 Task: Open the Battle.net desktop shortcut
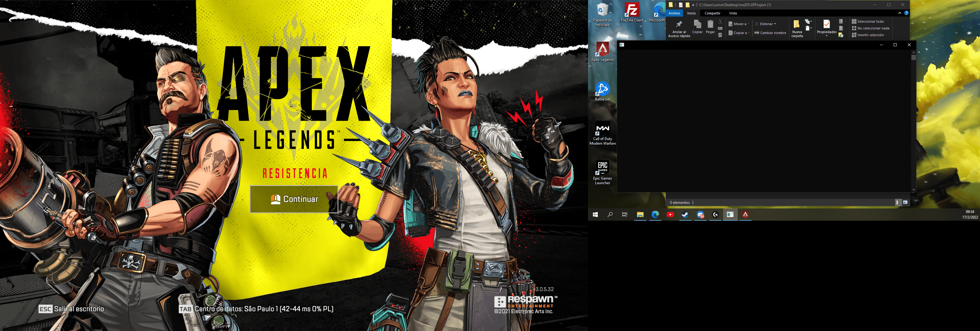coord(602,91)
